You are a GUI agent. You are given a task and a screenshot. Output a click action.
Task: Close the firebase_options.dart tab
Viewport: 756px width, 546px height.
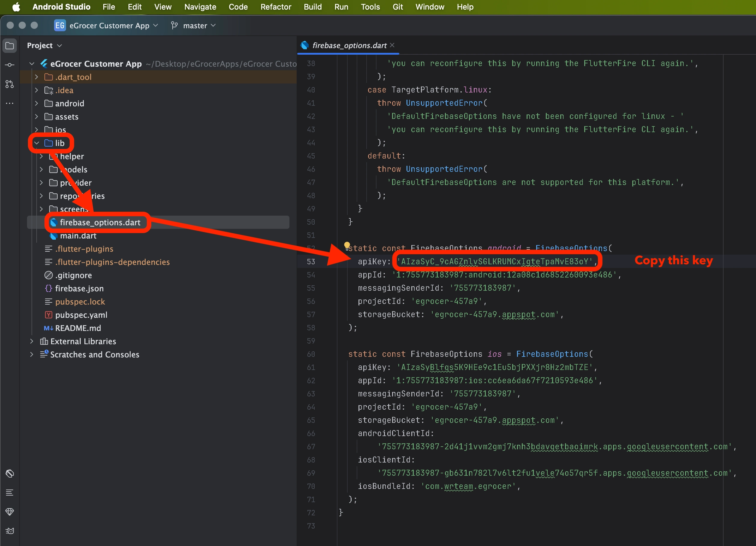click(392, 45)
